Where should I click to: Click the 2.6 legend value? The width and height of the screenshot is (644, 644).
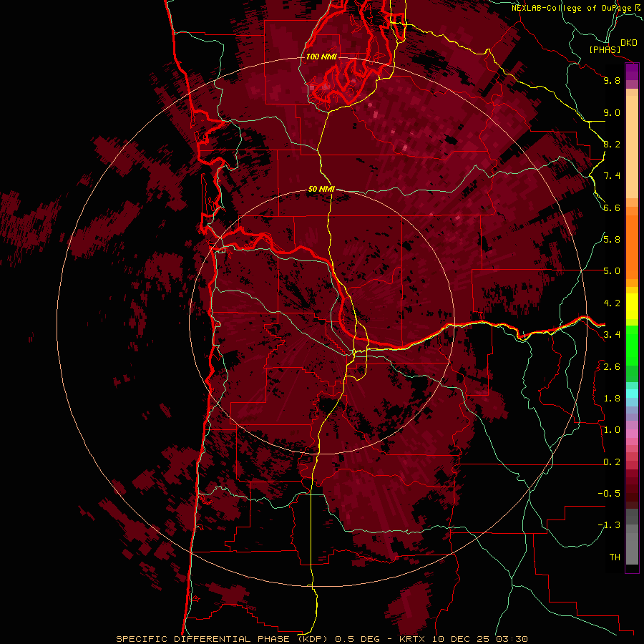pyautogui.click(x=612, y=366)
